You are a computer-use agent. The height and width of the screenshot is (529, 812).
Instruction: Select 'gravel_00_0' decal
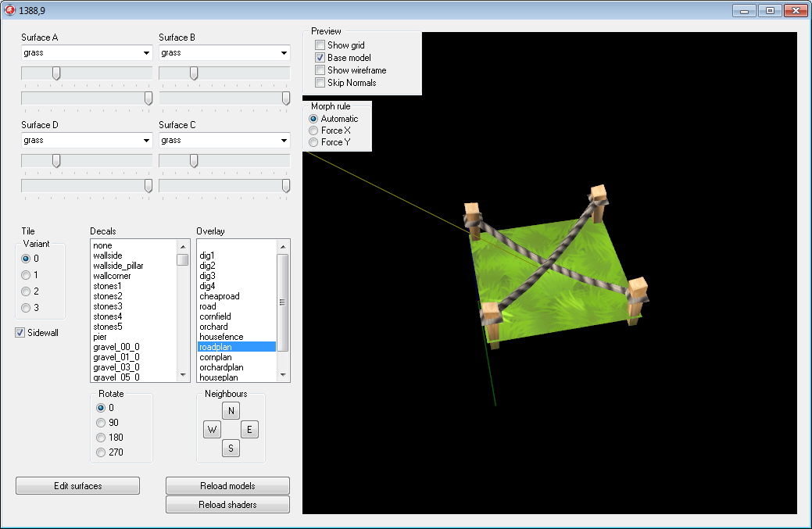coord(134,347)
